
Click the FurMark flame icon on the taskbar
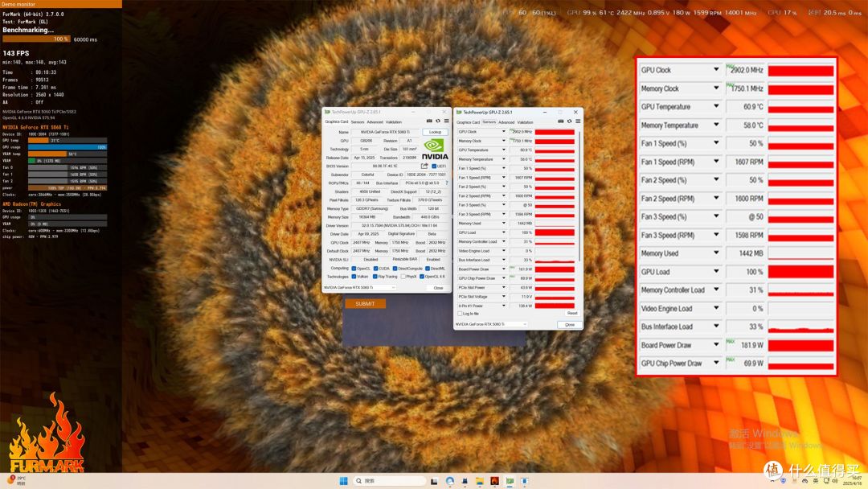(x=494, y=481)
